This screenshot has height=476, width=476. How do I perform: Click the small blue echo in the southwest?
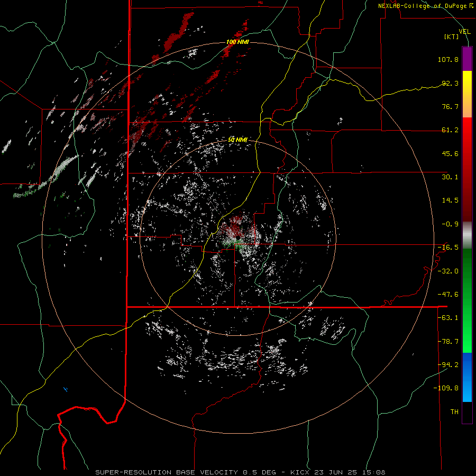(x=66, y=389)
